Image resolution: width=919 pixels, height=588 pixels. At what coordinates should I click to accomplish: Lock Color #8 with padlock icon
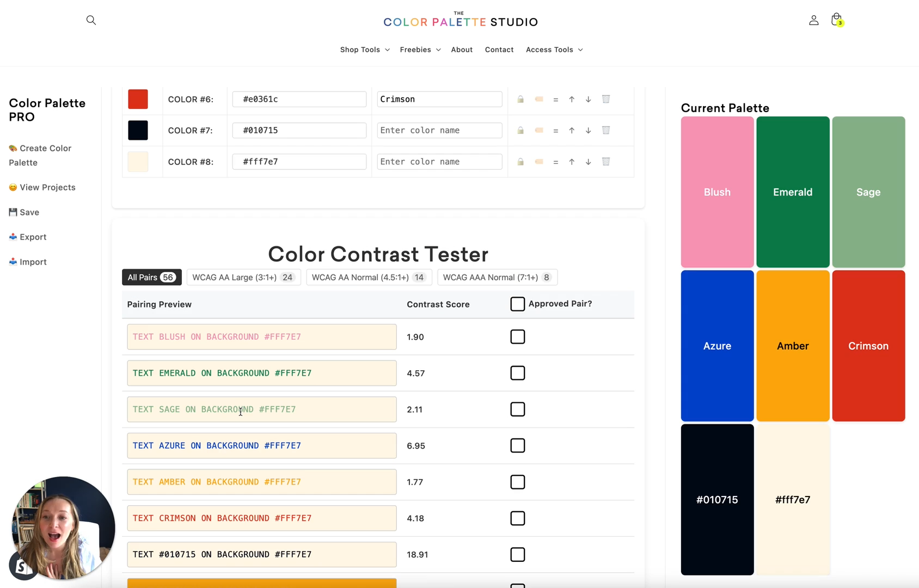pos(520,162)
